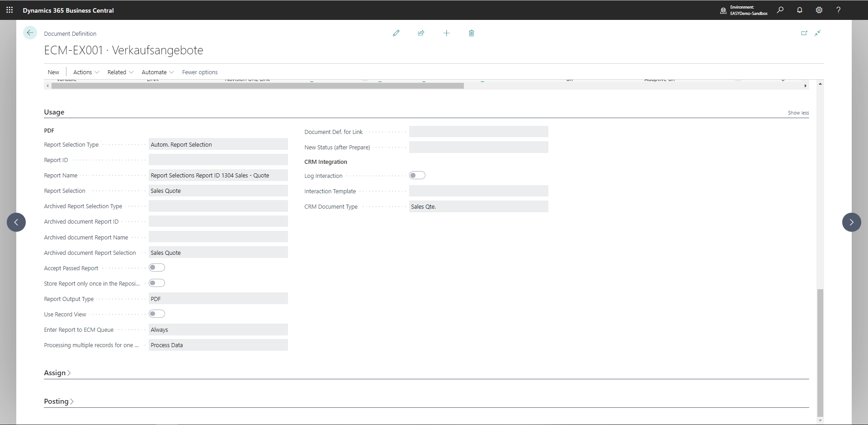Click the trash delete icon

[471, 33]
